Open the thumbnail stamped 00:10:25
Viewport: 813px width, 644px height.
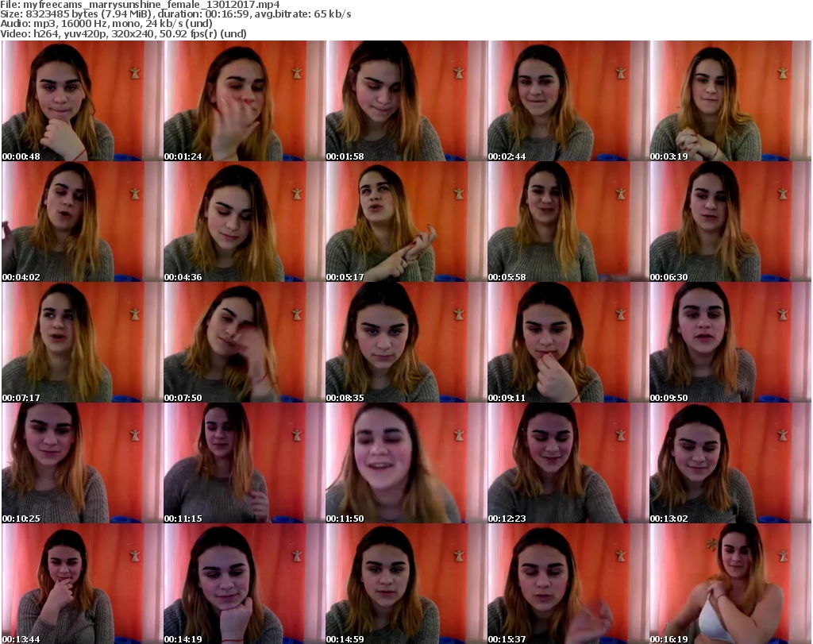coord(83,463)
